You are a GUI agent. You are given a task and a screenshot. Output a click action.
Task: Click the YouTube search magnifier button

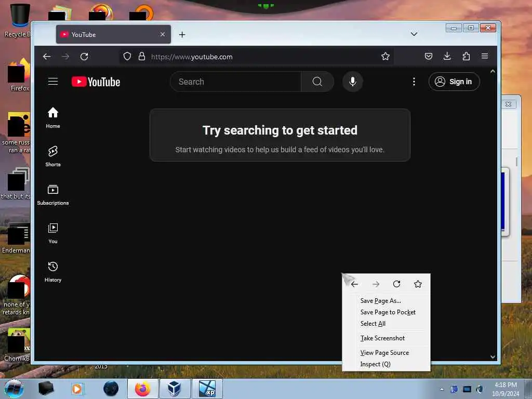(x=317, y=82)
